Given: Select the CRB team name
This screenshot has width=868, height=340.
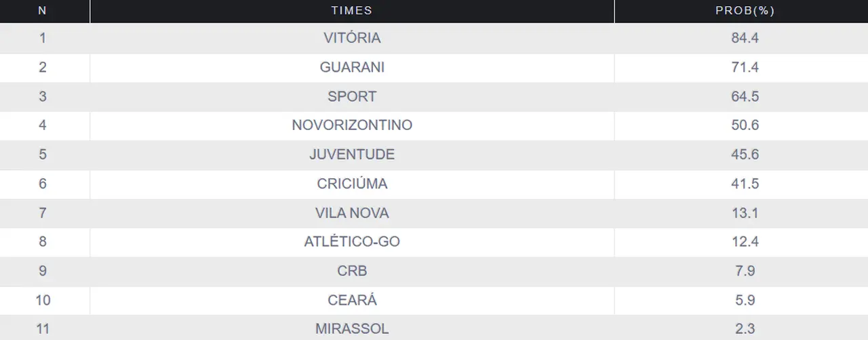Looking at the screenshot, I should coord(352,271).
